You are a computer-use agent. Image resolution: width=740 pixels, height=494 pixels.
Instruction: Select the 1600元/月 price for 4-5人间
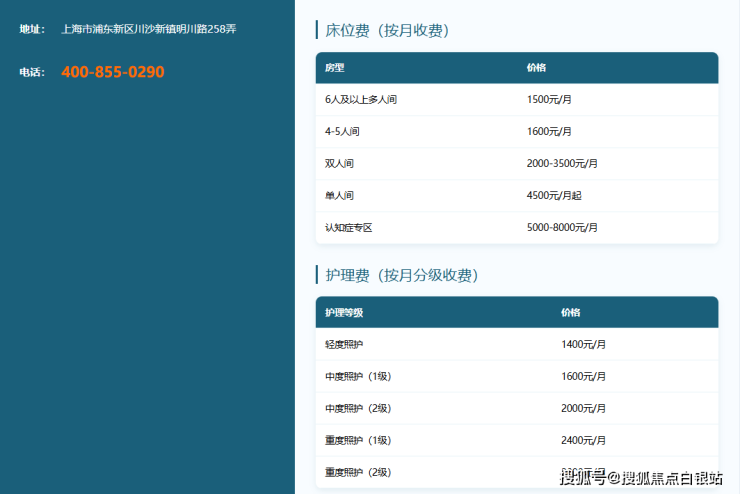click(549, 132)
